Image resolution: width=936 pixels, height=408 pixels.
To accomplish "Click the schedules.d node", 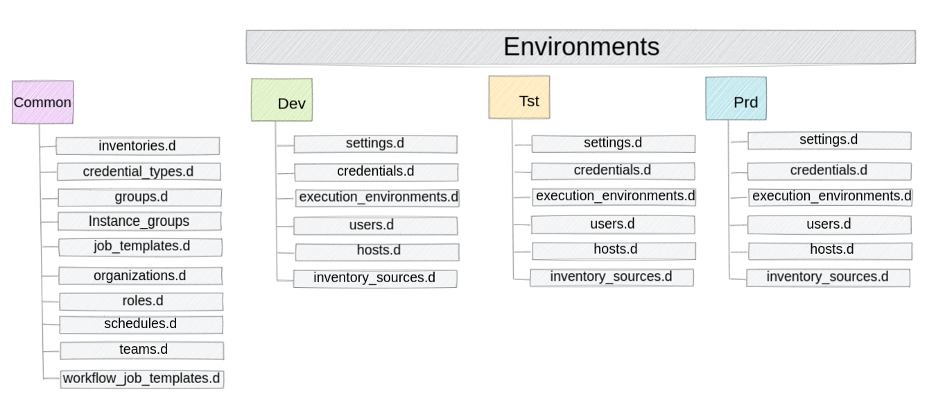I will pyautogui.click(x=140, y=324).
